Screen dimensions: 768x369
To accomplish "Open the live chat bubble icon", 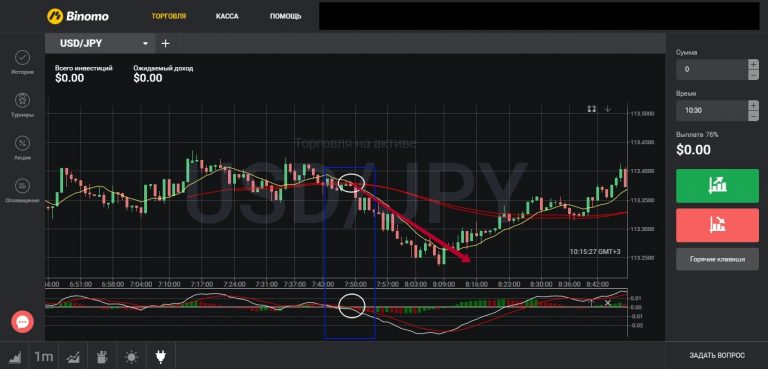I will coord(23,322).
